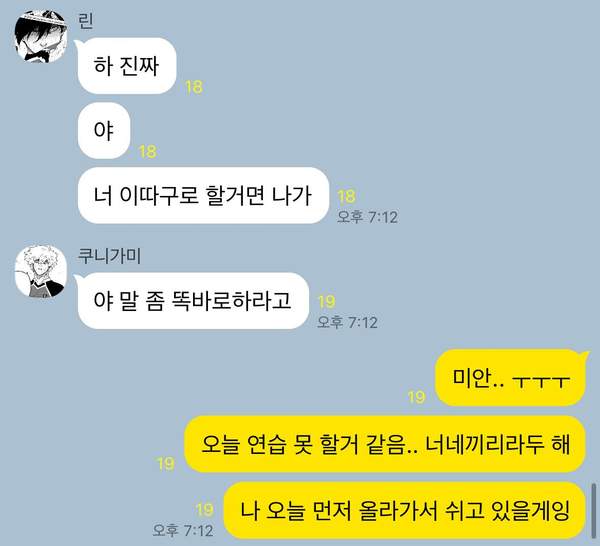Tap the '너 이따구로 할거면 나가' bubble

(x=203, y=195)
